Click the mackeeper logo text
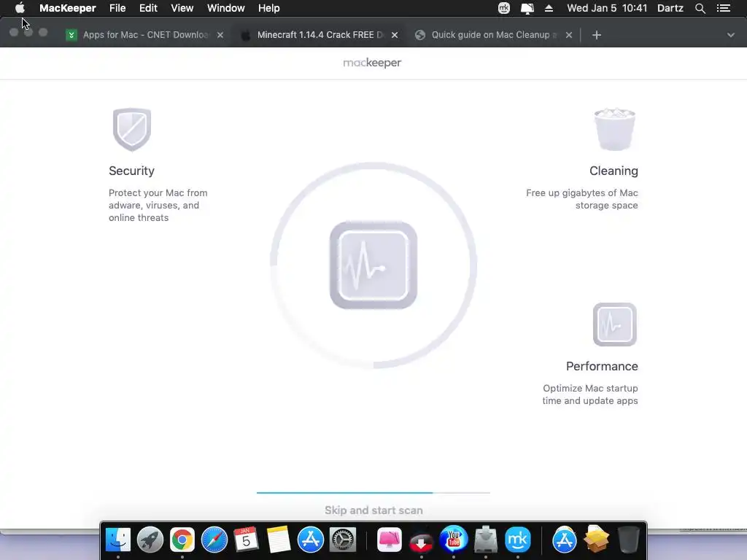This screenshot has width=747, height=560. pos(373,63)
